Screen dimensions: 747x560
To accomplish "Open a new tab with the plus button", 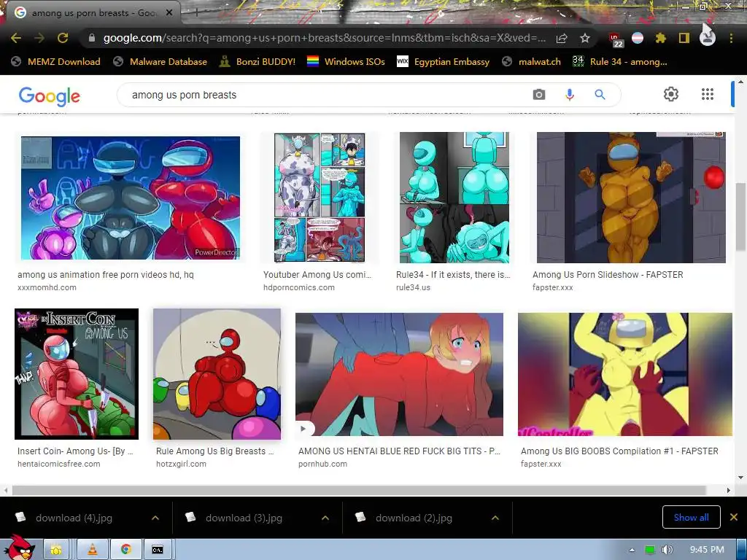I will (196, 13).
